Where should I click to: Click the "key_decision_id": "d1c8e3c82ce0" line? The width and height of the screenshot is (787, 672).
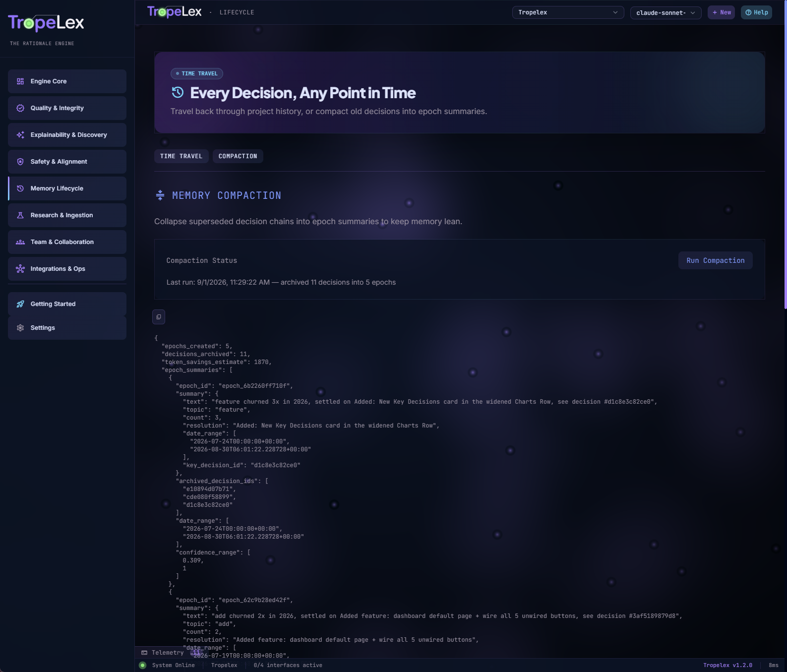tap(242, 465)
